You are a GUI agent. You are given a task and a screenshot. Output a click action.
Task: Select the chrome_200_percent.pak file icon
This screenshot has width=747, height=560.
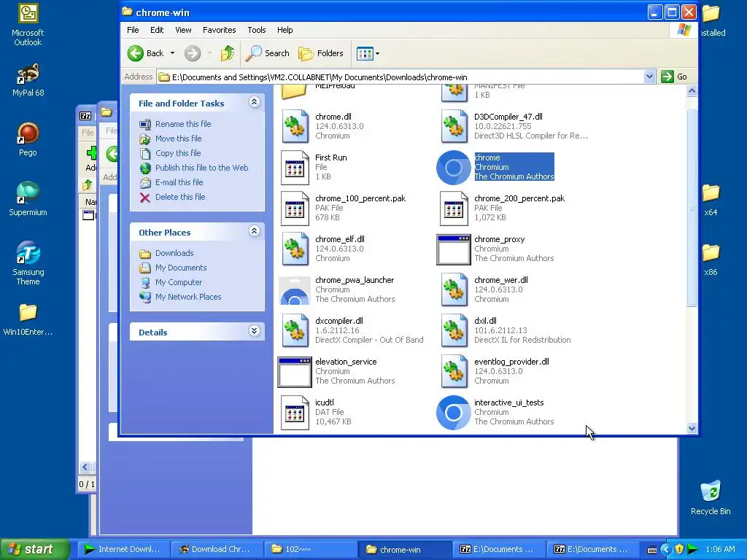[454, 208]
